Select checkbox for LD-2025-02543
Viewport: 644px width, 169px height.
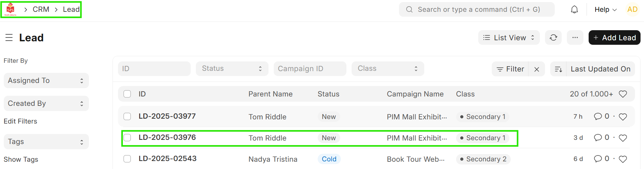tap(127, 159)
